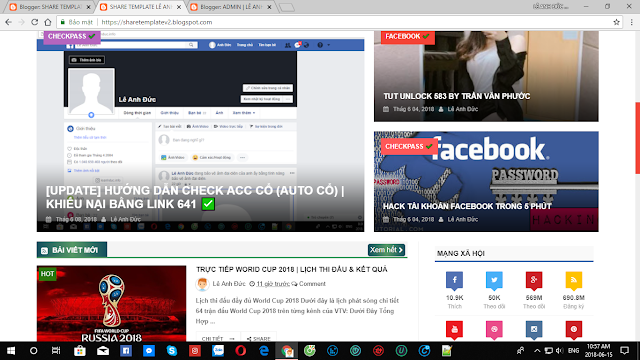Open Opera browser from the taskbar
Viewport: 640px width, 360px height.
(241, 351)
